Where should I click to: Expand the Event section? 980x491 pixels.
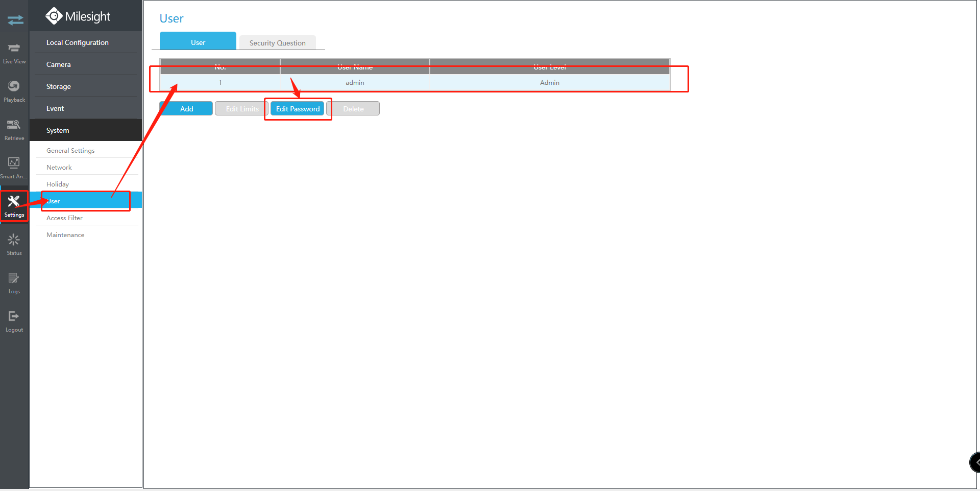(86, 108)
